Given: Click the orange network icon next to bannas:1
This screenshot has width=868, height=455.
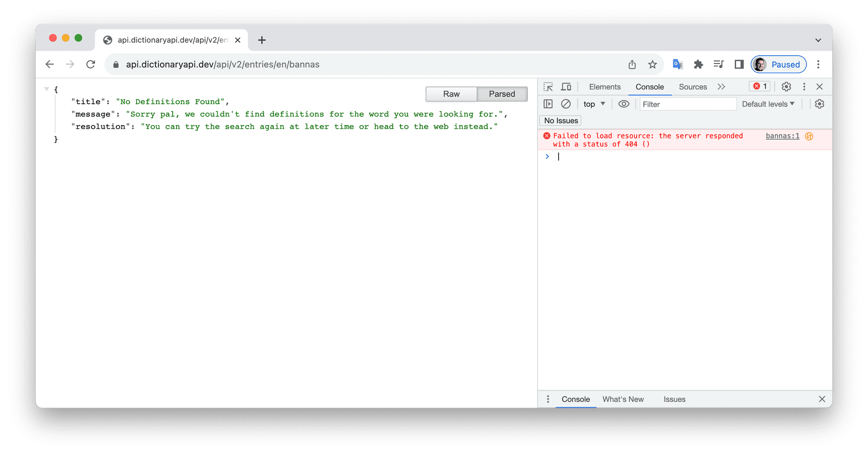Looking at the screenshot, I should 809,136.
